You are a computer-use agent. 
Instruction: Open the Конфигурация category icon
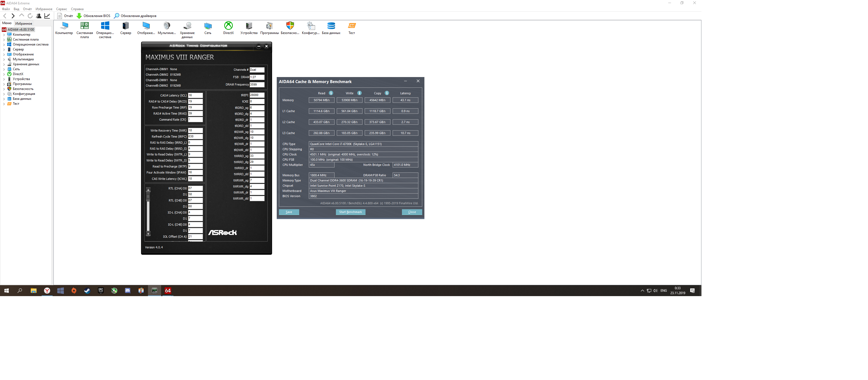pyautogui.click(x=311, y=26)
